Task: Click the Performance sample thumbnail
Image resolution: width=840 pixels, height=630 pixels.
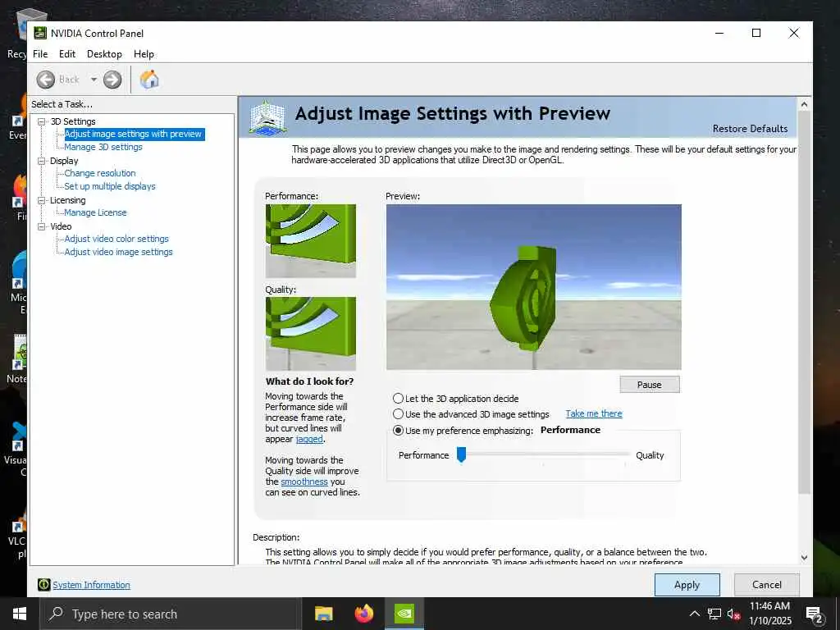Action: click(311, 240)
